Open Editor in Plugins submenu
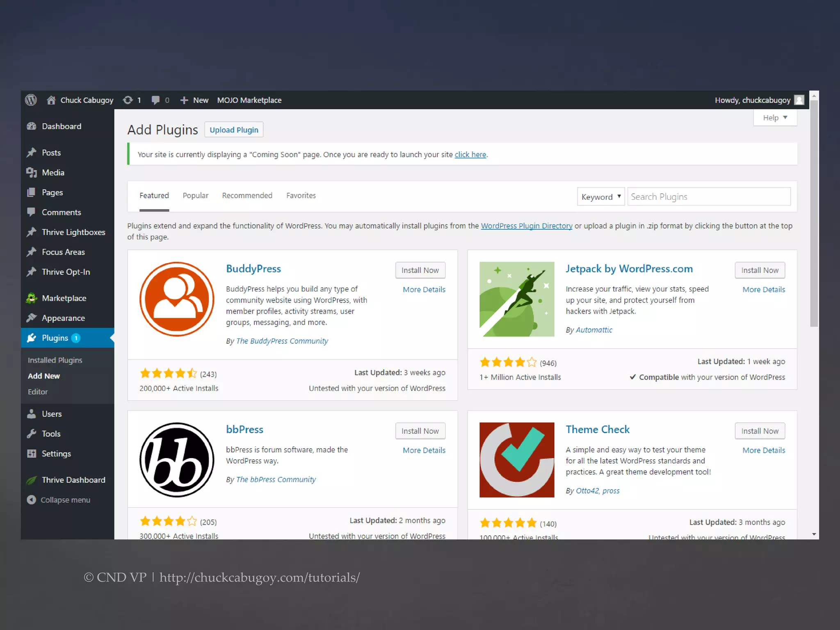Viewport: 840px width, 630px height. tap(38, 392)
